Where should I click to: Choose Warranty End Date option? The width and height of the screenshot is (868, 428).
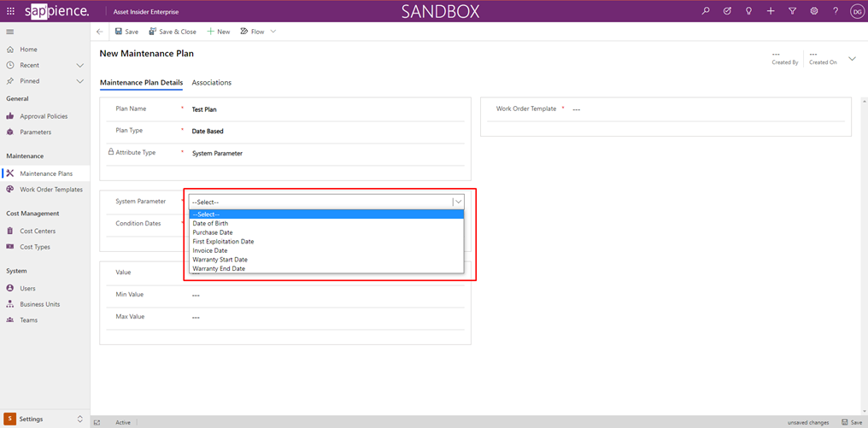coord(219,268)
